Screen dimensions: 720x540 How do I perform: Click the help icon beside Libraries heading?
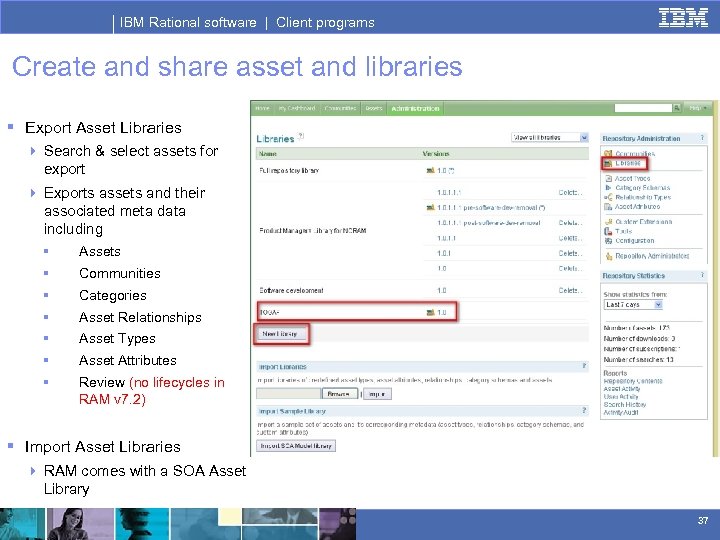coord(301,136)
